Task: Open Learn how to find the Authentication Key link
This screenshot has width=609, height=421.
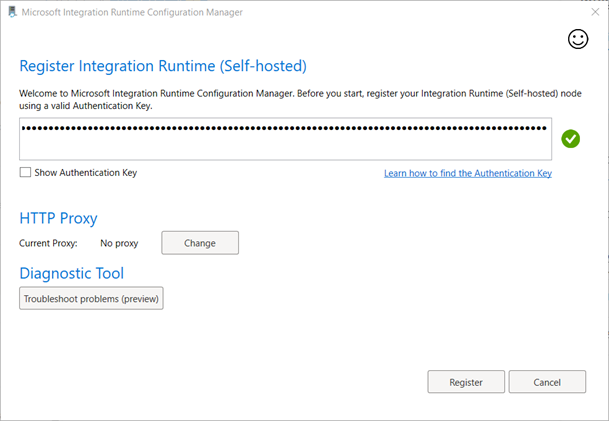Action: 468,173
